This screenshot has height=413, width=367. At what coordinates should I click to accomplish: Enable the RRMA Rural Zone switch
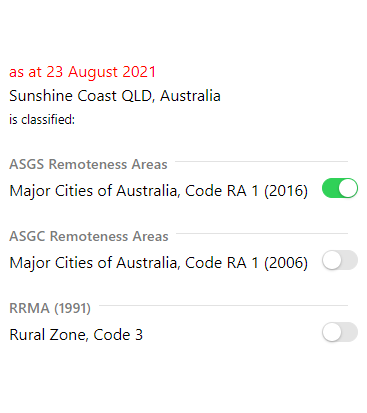(340, 332)
